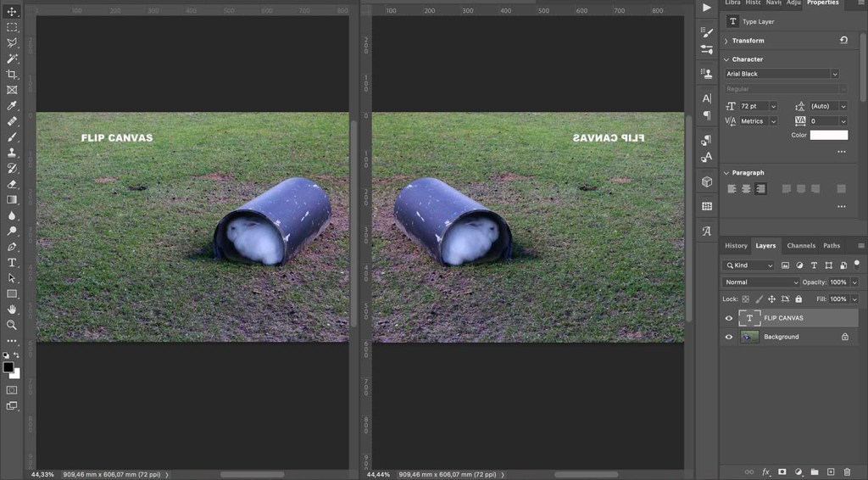Click the reset transform button
Image resolution: width=868 pixels, height=480 pixels.
click(x=843, y=41)
